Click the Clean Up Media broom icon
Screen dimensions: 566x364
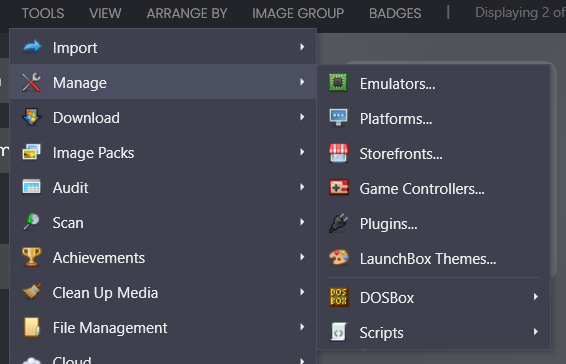(x=31, y=292)
